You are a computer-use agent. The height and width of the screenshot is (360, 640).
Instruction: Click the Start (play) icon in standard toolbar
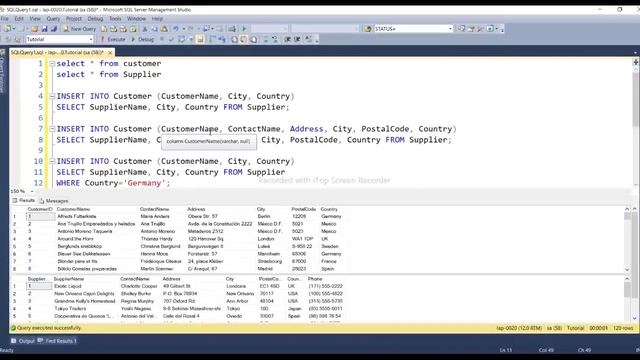click(x=244, y=29)
